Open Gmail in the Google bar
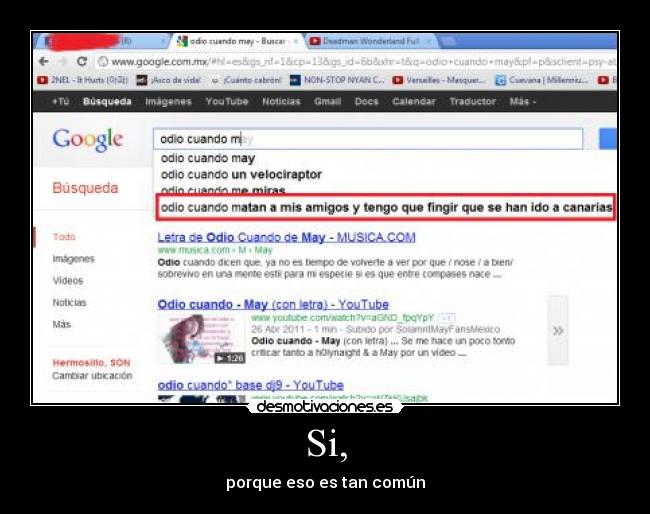650x514 pixels. 327,102
